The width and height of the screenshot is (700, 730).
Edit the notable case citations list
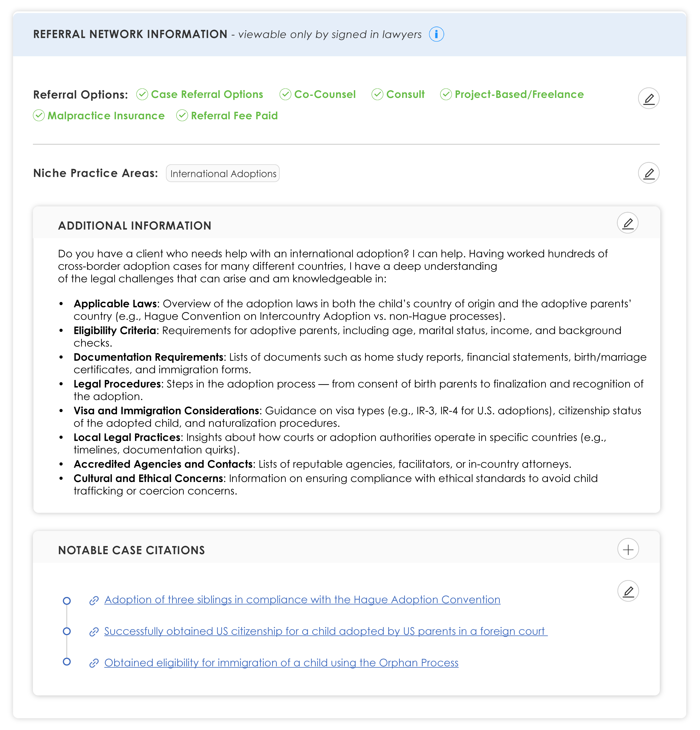[628, 591]
